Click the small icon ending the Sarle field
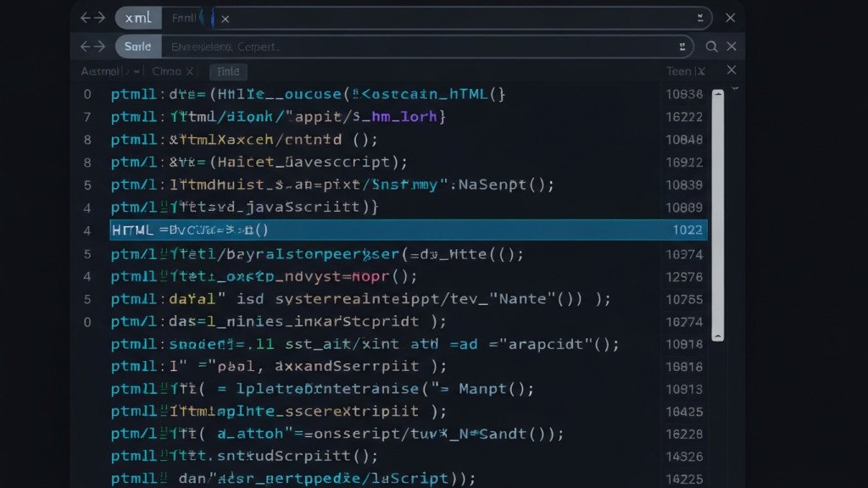 click(682, 47)
